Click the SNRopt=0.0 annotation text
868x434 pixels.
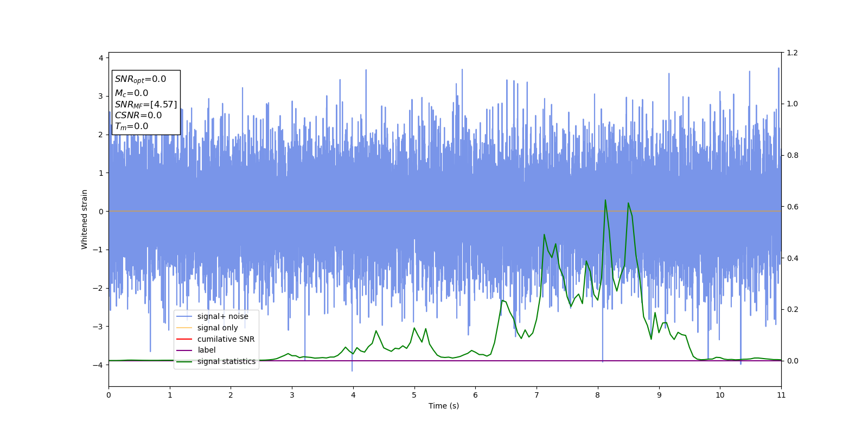141,79
